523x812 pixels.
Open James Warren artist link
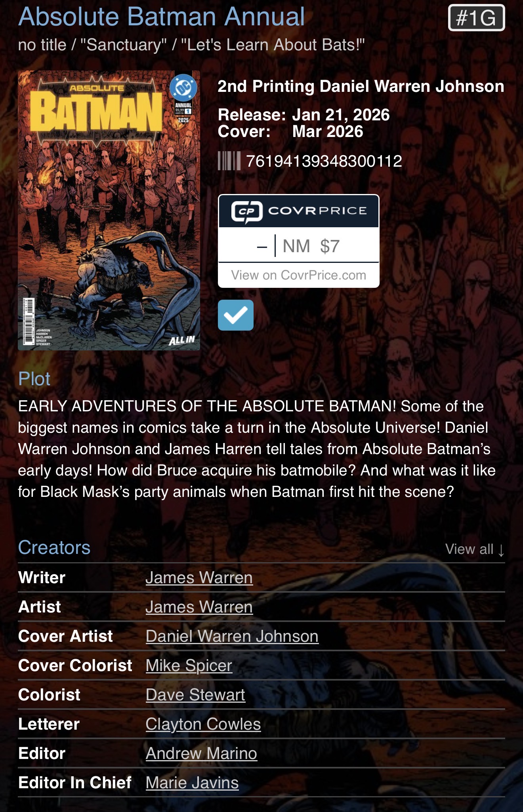(199, 607)
